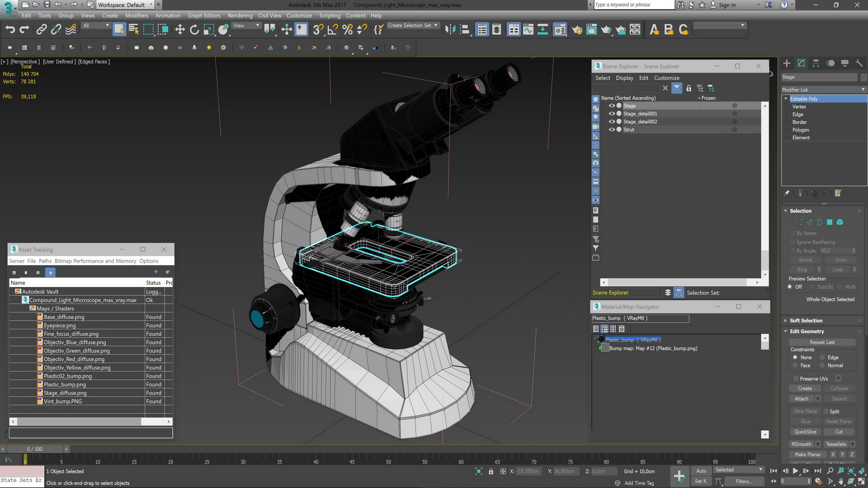
Task: Click the Redo arrow in main toolbar
Action: pos(25,30)
